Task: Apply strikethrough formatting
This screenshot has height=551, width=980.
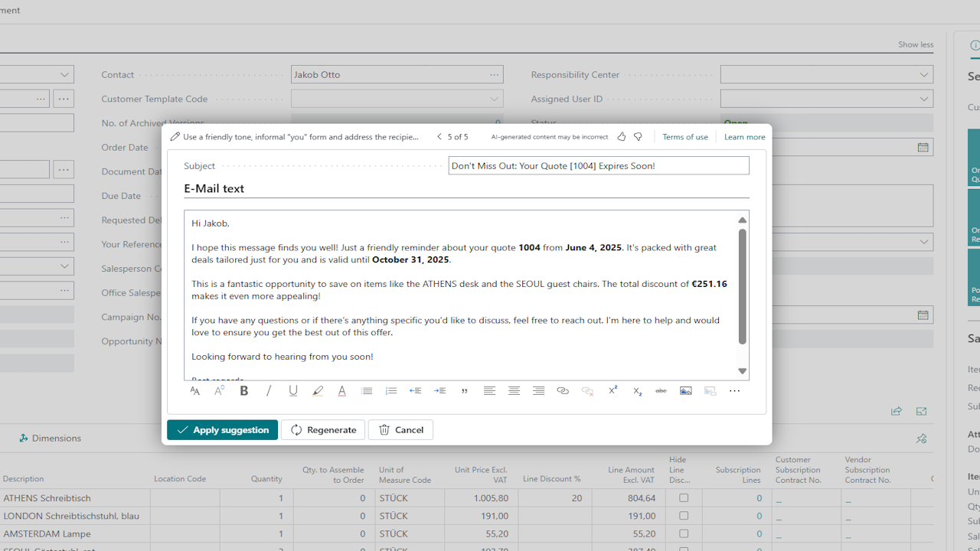Action: [x=661, y=391]
